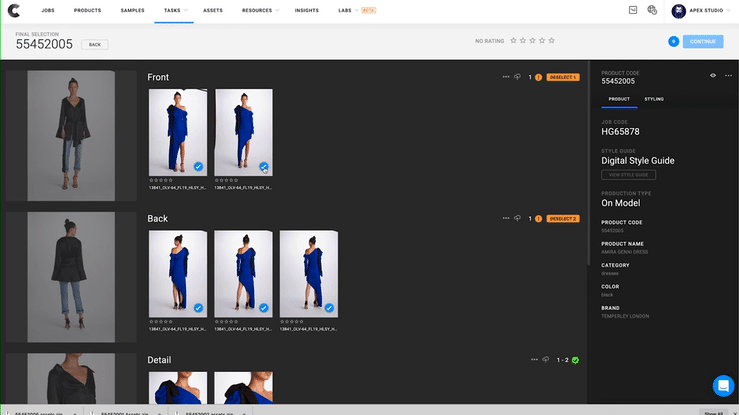Image resolution: width=739 pixels, height=415 pixels.
Task: Uncheck the first Front image selection checkmark
Action: [199, 167]
